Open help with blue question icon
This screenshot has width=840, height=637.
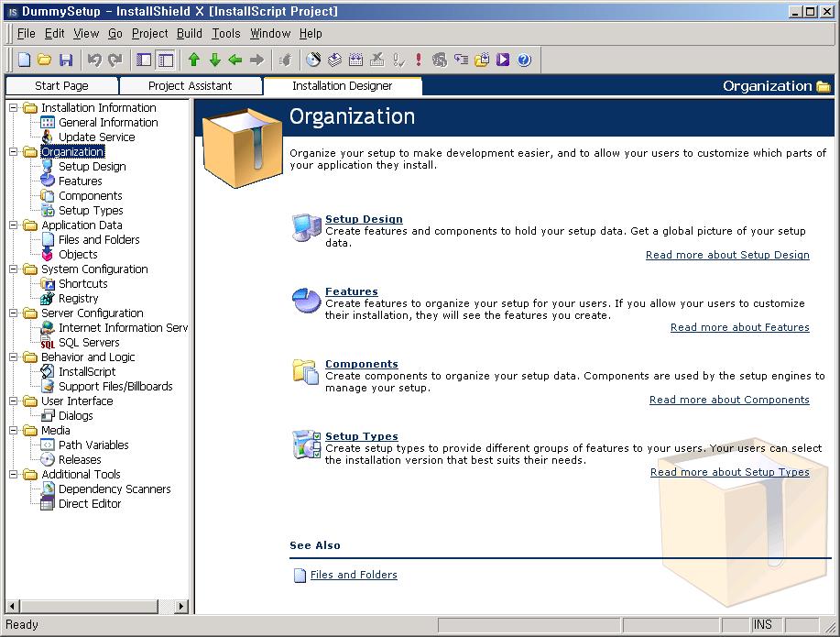pos(524,60)
